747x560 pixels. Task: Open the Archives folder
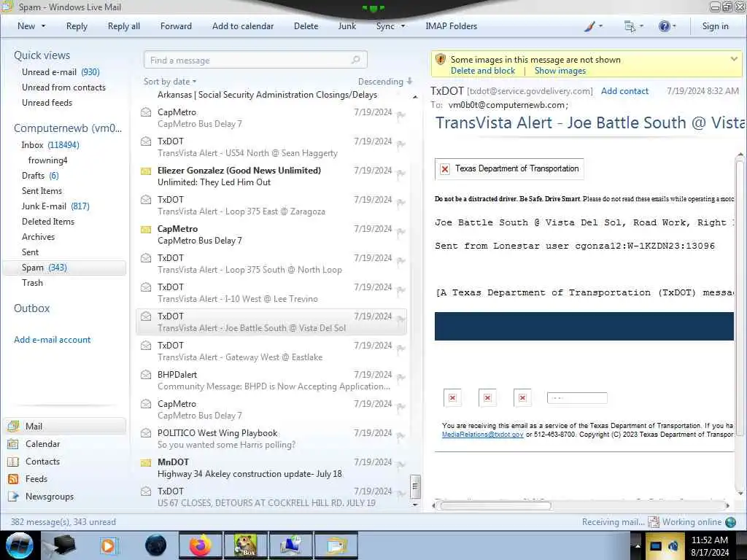38,237
